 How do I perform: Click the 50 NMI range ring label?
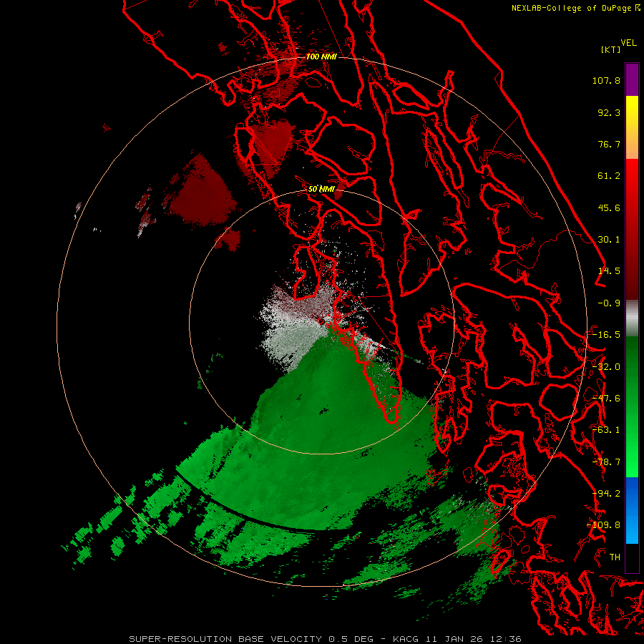pyautogui.click(x=321, y=189)
